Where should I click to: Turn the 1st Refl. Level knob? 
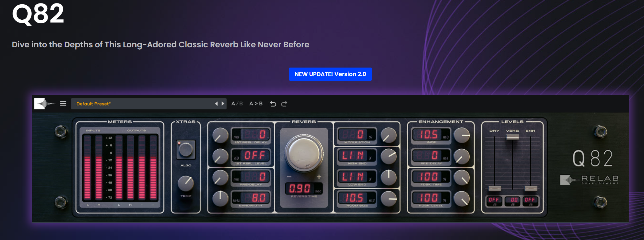[220, 156]
